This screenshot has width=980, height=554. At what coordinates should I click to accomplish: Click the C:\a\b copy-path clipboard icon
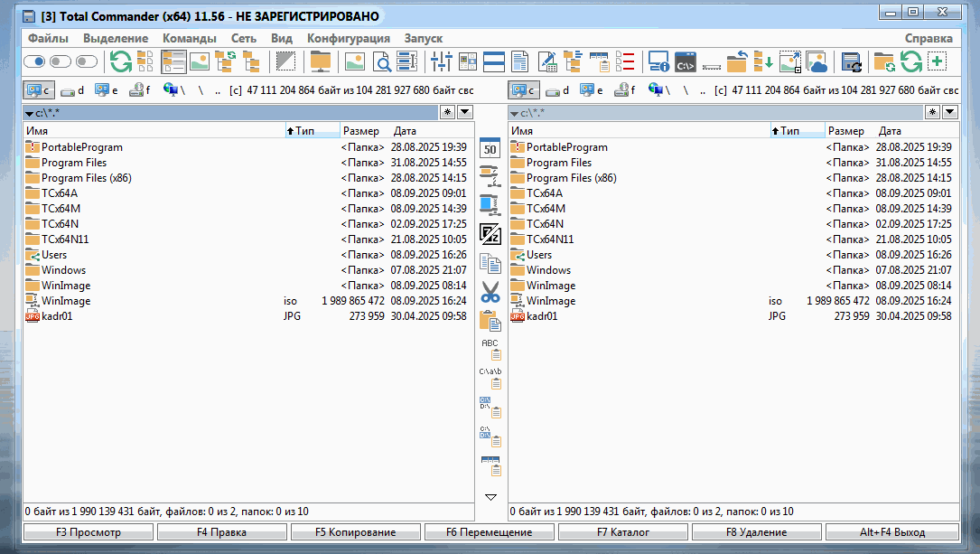point(490,379)
